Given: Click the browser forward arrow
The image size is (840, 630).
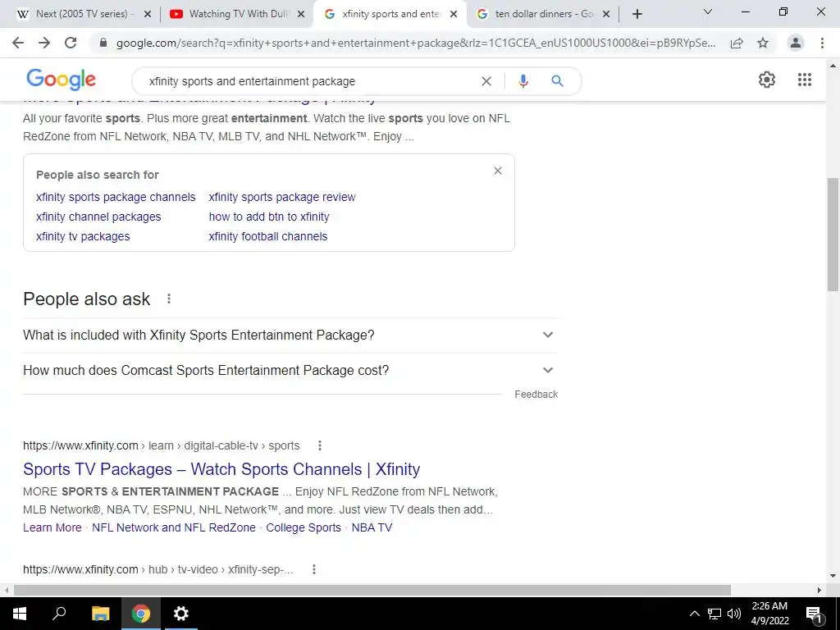Looking at the screenshot, I should 44,43.
